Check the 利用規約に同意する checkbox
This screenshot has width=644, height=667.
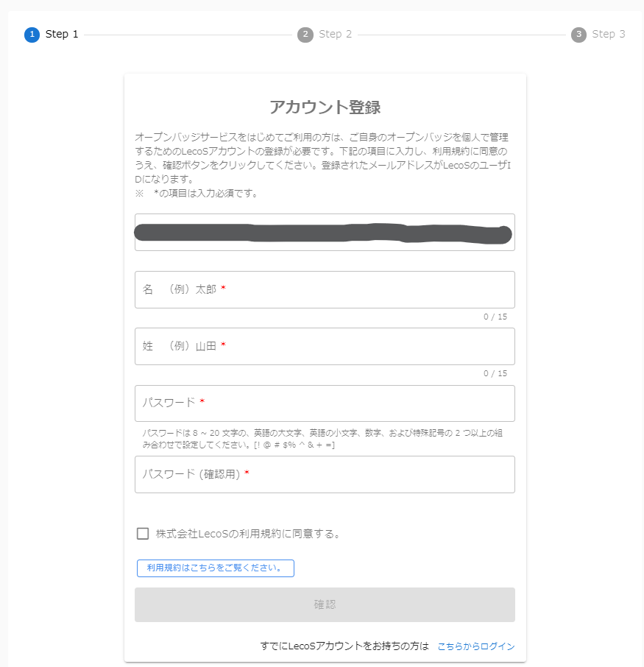point(143,534)
